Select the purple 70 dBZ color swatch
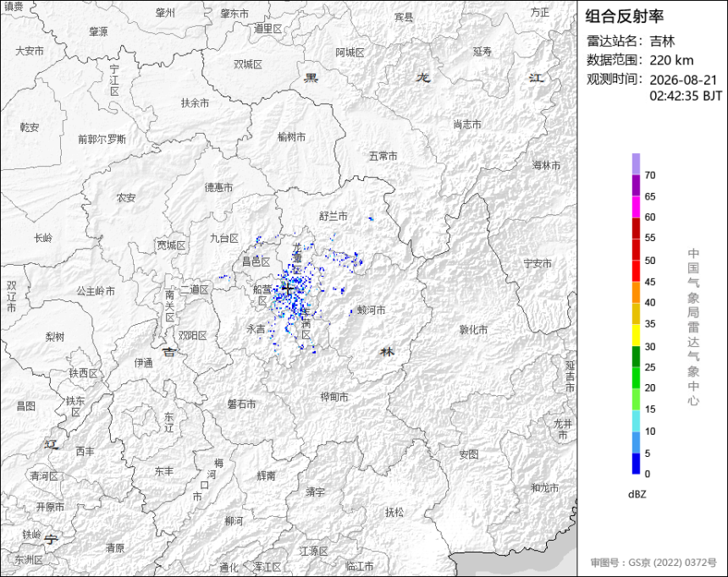This screenshot has width=728, height=577. coord(636,164)
